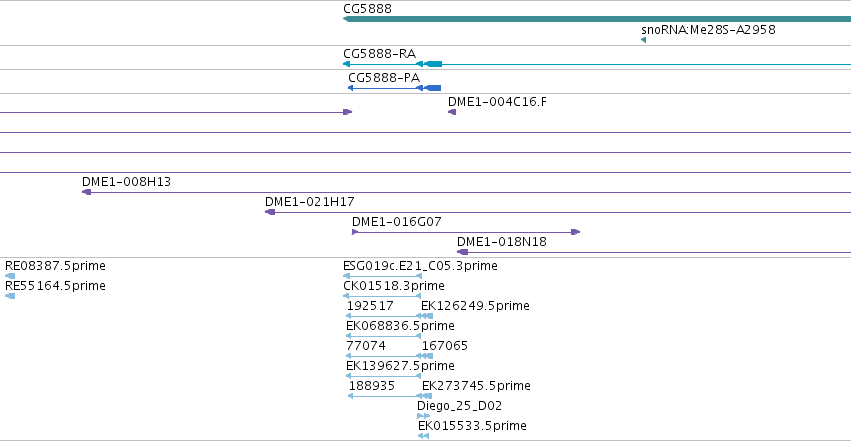851x441 pixels.
Task: Select the 188935 EST label
Action: [372, 386]
